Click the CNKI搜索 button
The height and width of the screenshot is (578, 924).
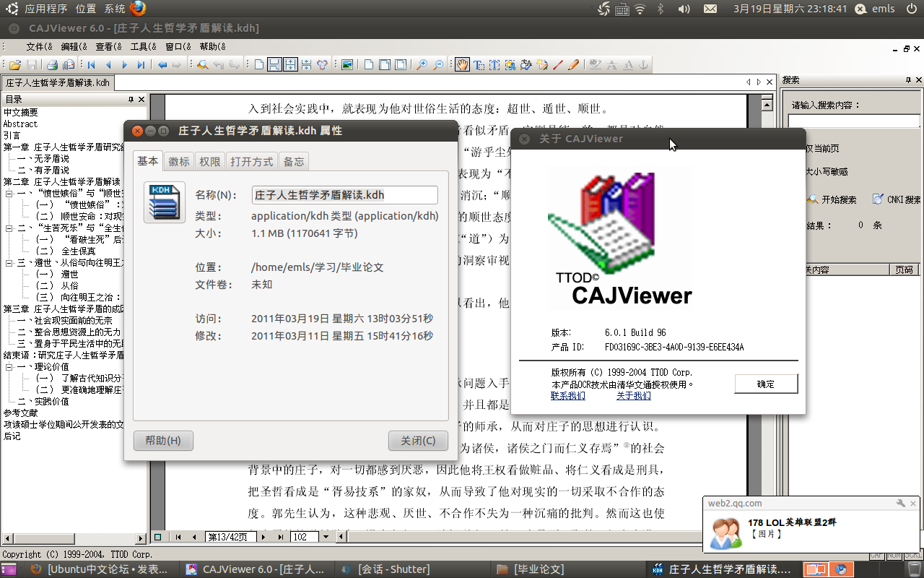click(x=897, y=199)
